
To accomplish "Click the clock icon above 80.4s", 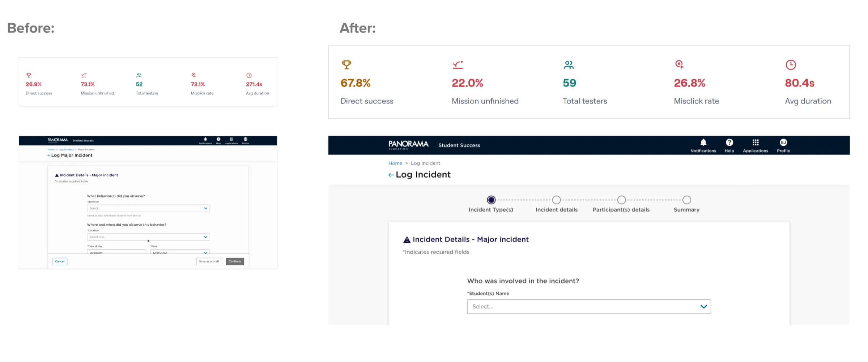I will [x=791, y=65].
